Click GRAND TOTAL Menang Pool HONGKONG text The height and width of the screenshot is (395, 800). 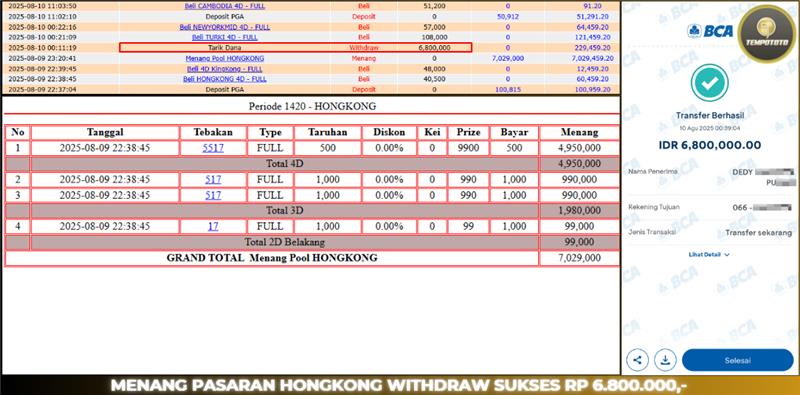point(272,258)
